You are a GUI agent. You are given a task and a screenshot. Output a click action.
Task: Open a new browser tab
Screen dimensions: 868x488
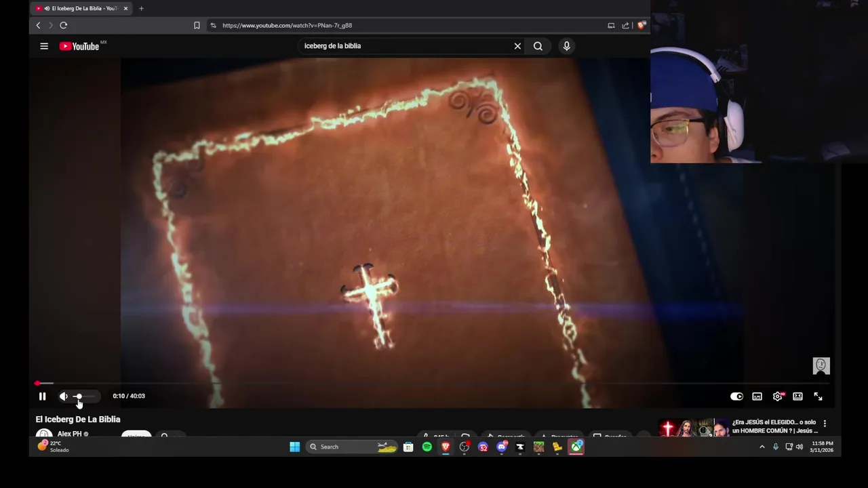point(141,9)
